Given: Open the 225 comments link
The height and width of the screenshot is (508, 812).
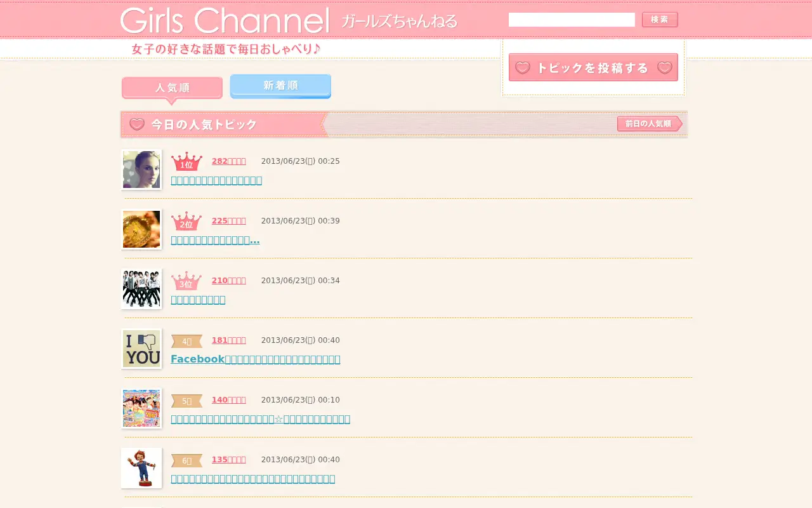Looking at the screenshot, I should [x=228, y=221].
